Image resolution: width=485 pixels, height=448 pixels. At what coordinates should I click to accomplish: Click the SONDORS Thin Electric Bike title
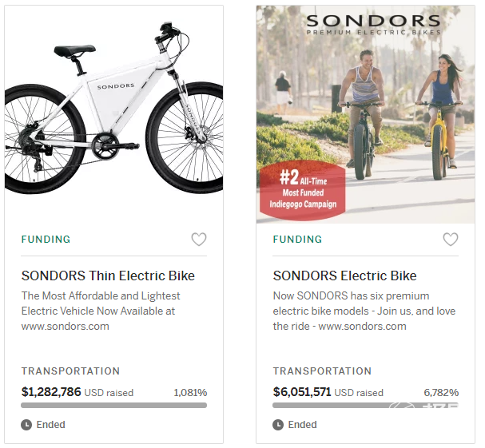[x=108, y=276]
